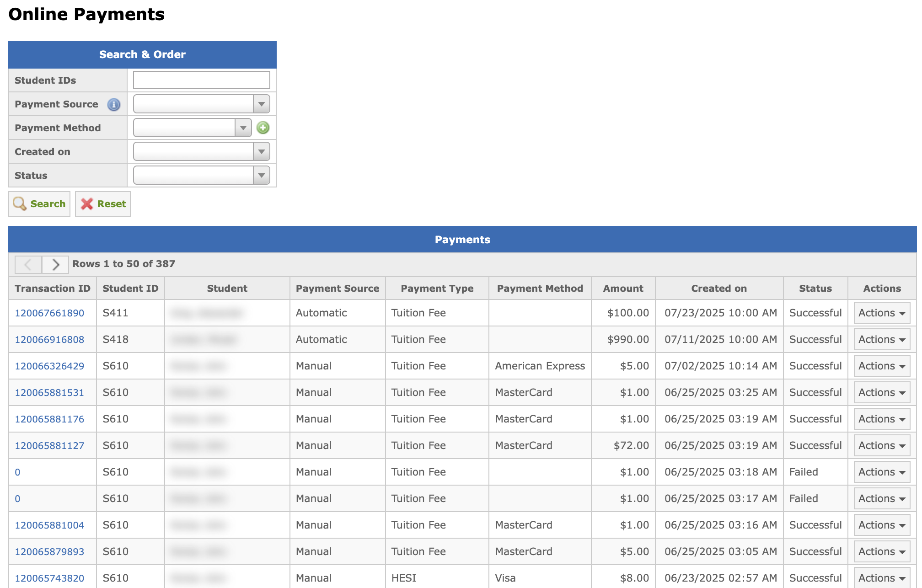Go to next page of payments
The width and height of the screenshot is (922, 588).
(55, 264)
